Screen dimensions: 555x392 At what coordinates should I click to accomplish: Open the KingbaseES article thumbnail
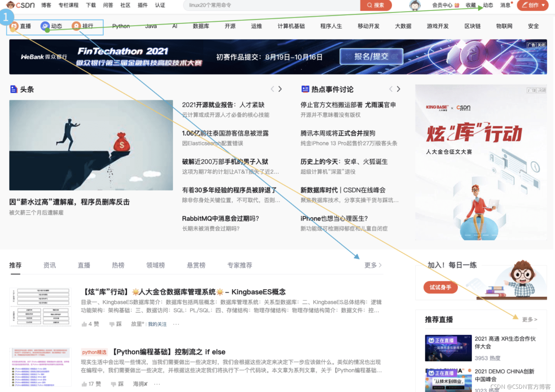pos(40,307)
